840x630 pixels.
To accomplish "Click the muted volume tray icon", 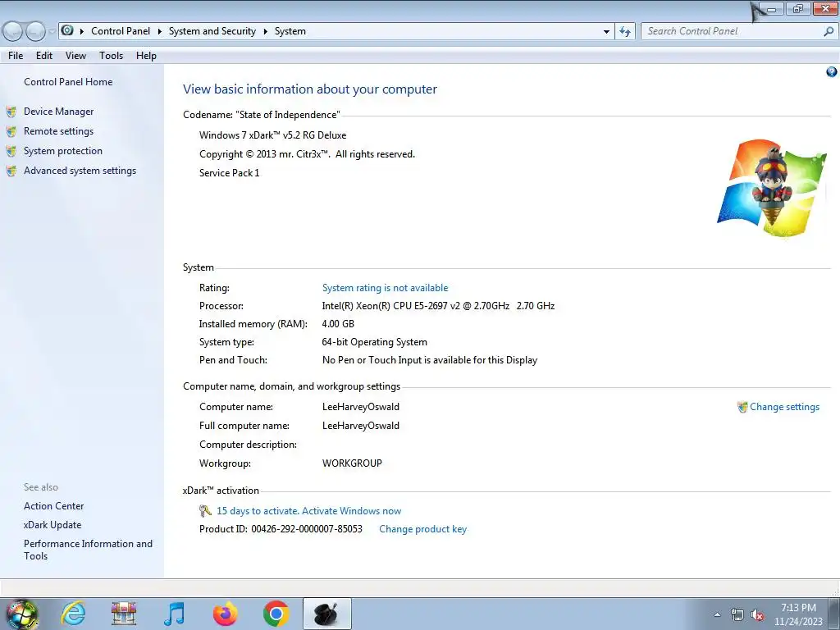I will click(757, 615).
